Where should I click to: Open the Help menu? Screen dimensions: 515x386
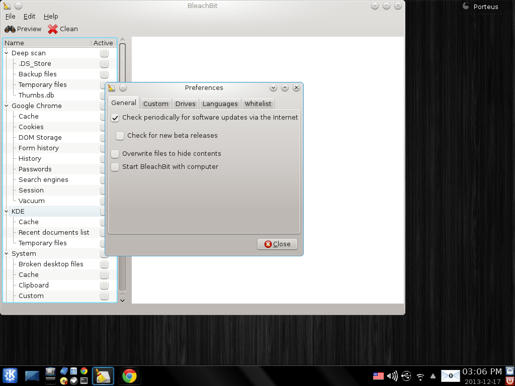coord(51,16)
